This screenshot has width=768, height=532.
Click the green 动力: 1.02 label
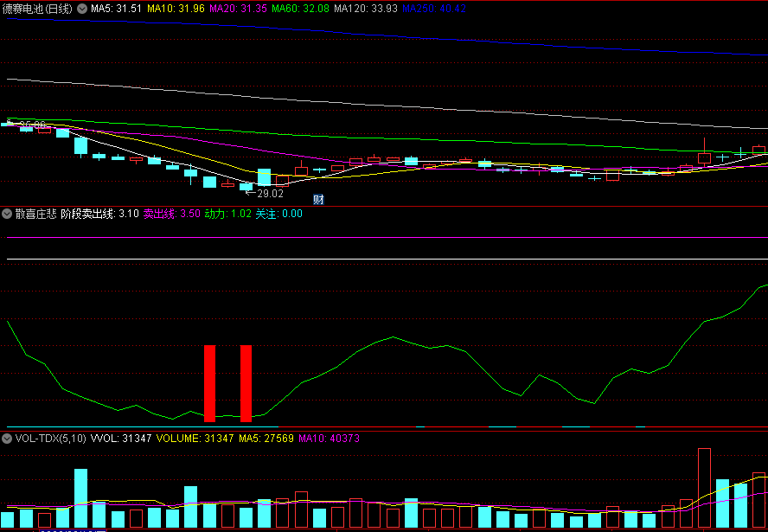227,214
